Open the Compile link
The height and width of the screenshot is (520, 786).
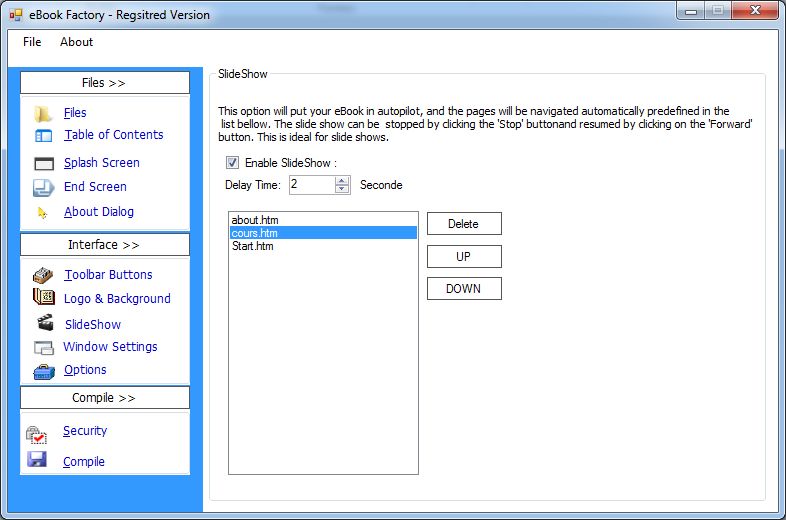coord(84,461)
